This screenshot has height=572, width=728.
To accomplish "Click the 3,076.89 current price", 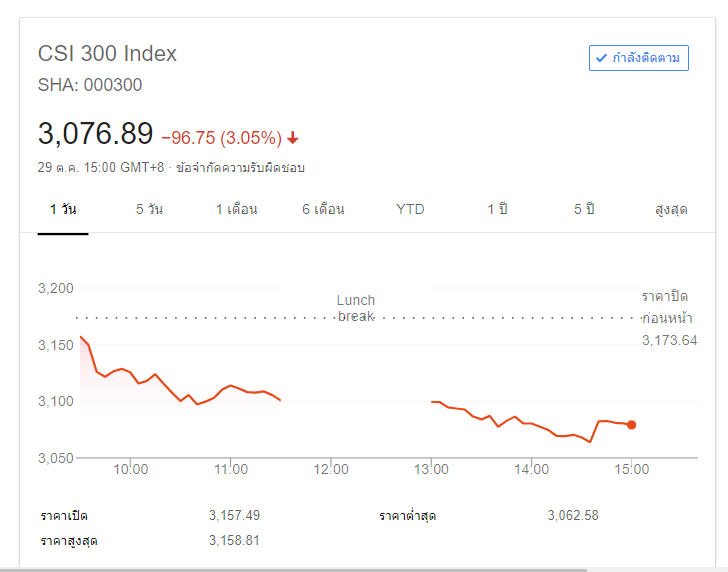I will pyautogui.click(x=95, y=133).
